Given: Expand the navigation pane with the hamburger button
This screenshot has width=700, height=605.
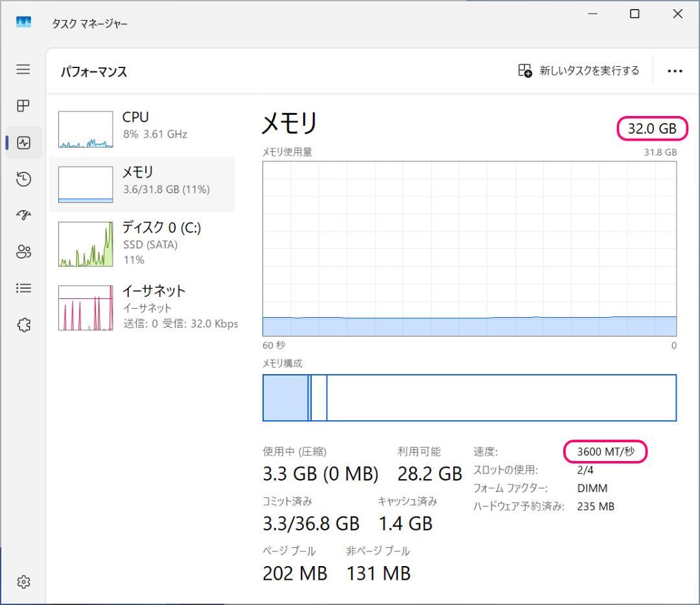Looking at the screenshot, I should pos(23,69).
